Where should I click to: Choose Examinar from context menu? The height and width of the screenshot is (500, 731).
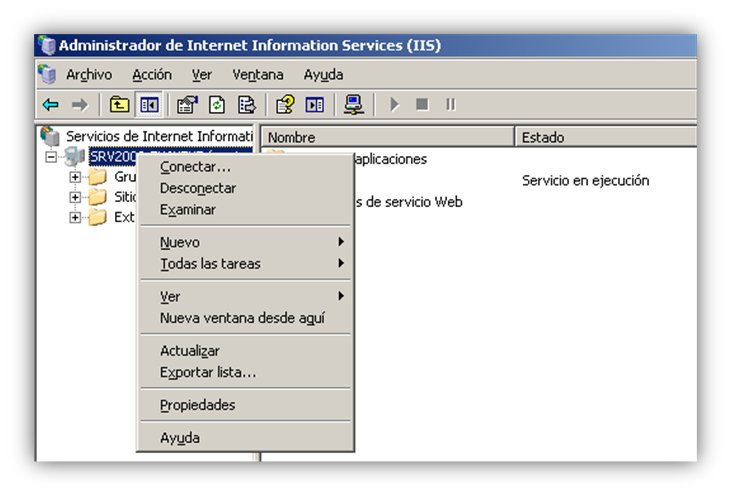coord(246,210)
